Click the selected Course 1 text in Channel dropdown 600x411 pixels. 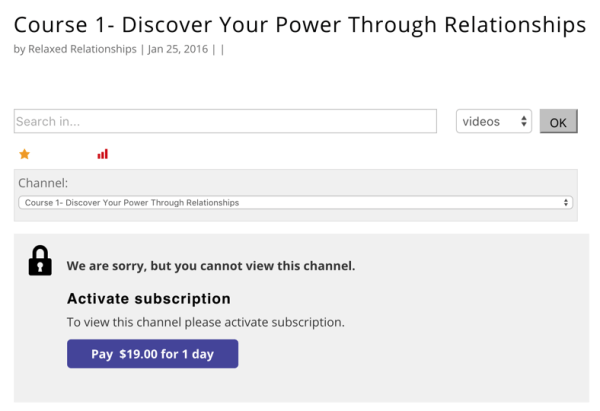tap(132, 202)
